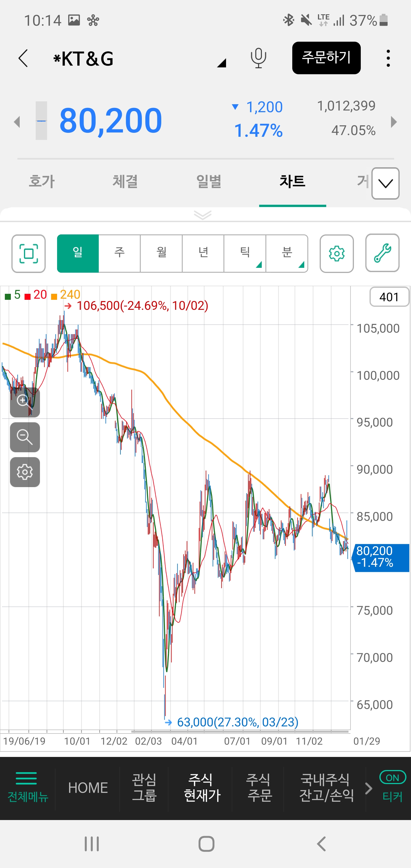Tap the 1,200 price change value

(x=264, y=107)
